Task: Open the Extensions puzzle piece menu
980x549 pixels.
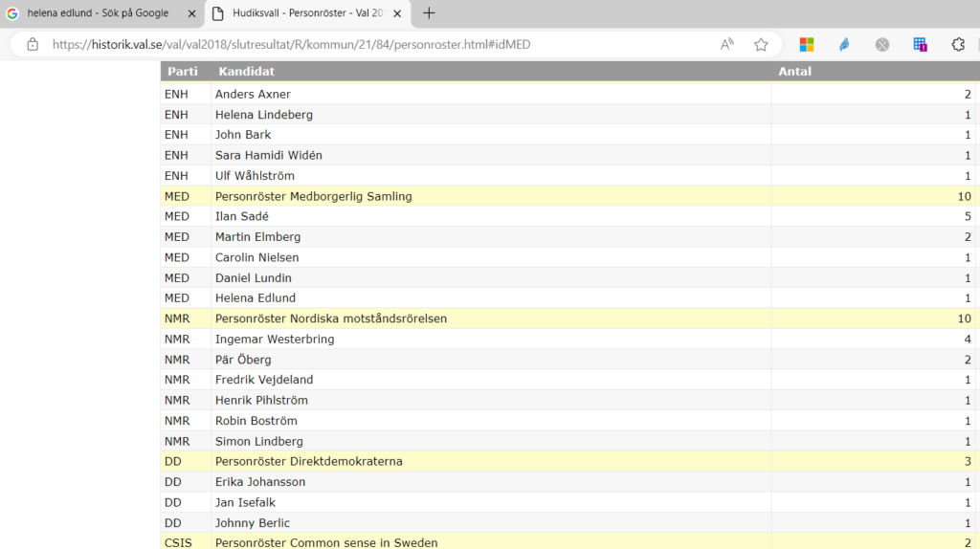Action: [957, 44]
